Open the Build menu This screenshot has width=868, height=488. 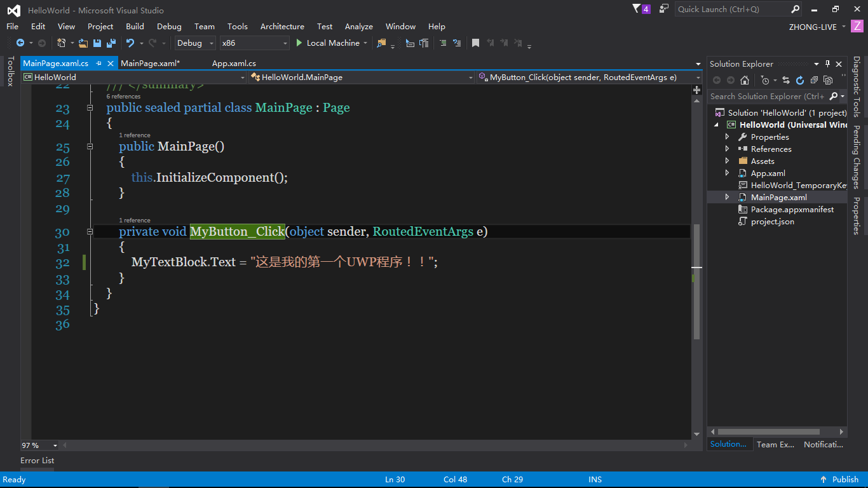coord(135,27)
